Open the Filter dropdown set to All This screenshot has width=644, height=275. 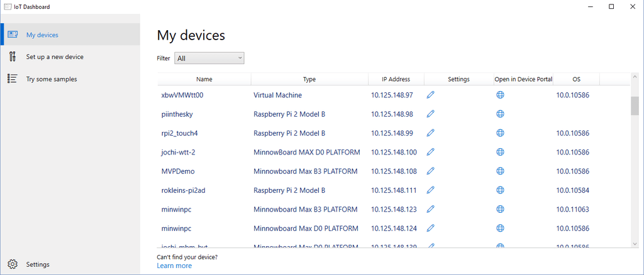[x=209, y=58]
